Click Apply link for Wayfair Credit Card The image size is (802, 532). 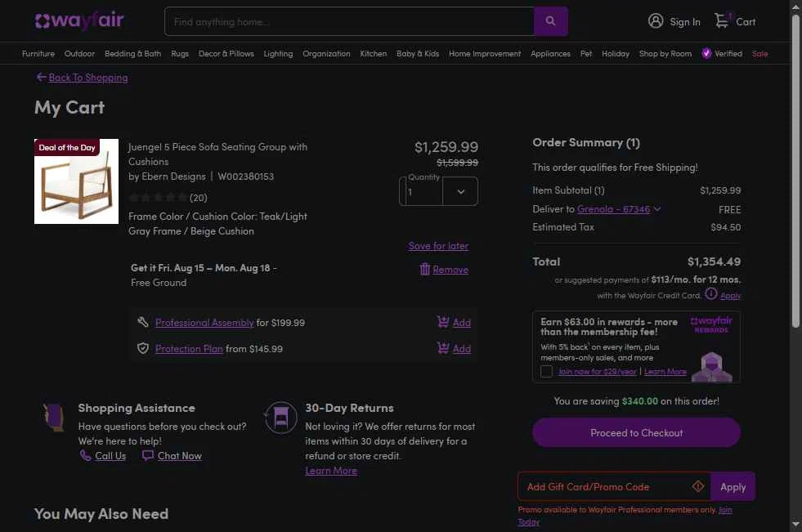point(730,295)
